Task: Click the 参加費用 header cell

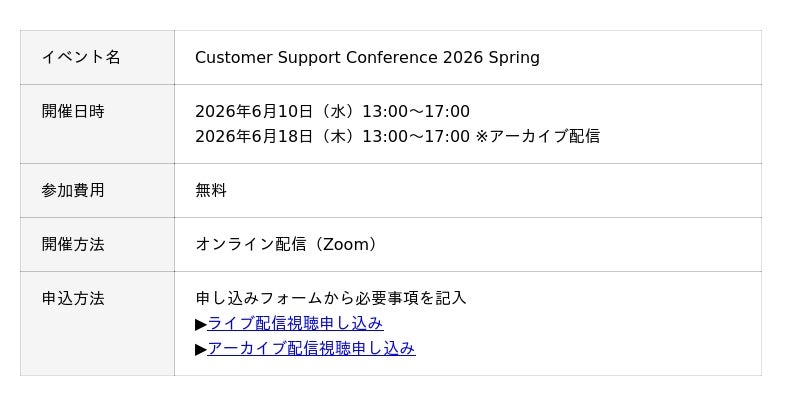Action: click(73, 190)
